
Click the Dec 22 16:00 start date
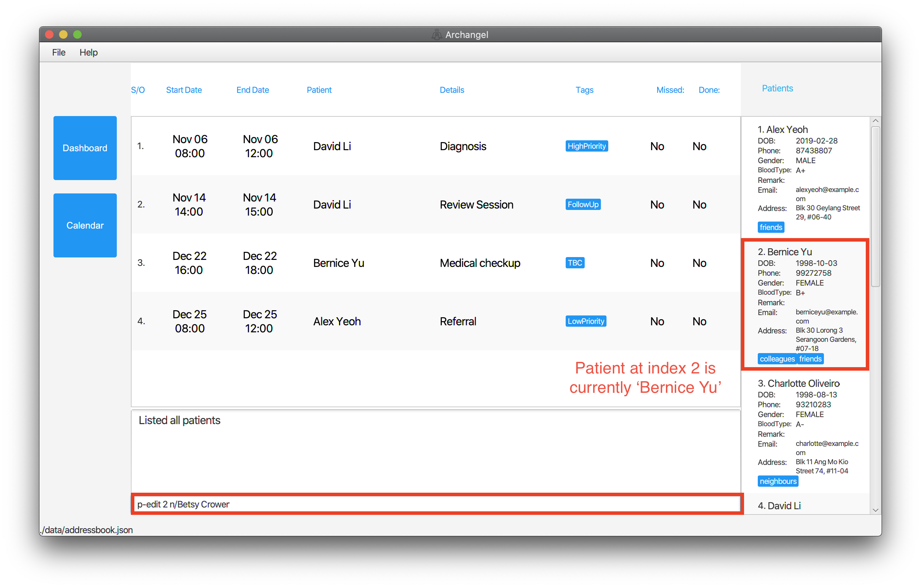coord(189,263)
